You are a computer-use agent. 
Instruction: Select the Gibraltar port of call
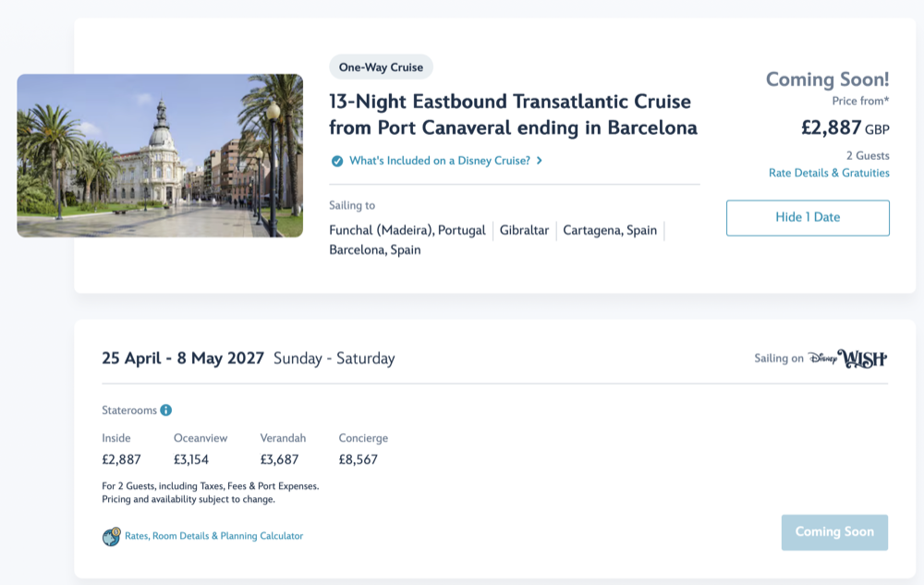[x=524, y=230]
